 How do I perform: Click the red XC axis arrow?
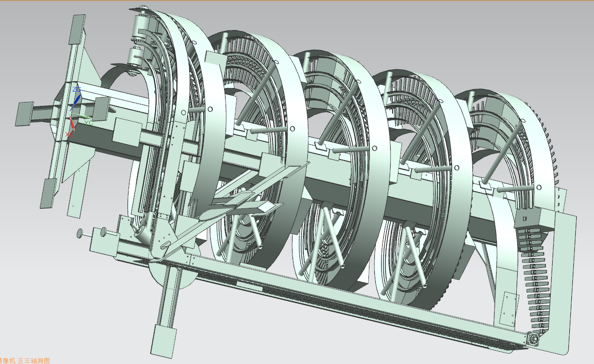click(x=71, y=124)
